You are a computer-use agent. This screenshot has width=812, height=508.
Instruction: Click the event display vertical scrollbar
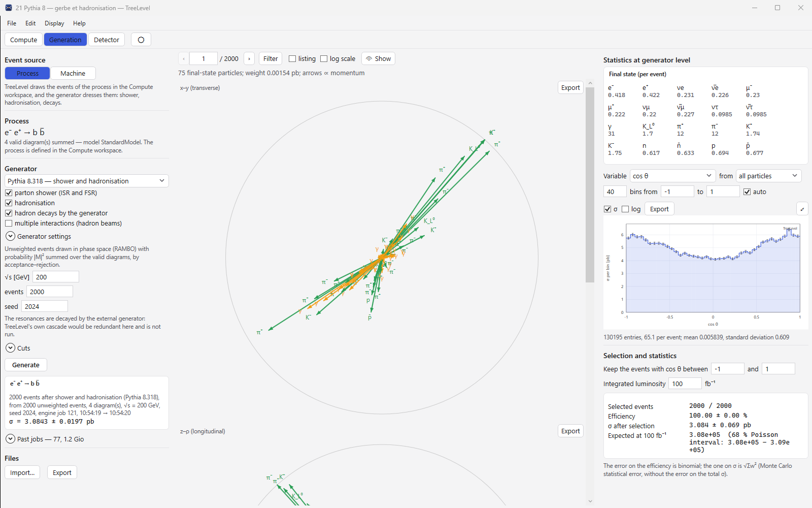point(590,184)
